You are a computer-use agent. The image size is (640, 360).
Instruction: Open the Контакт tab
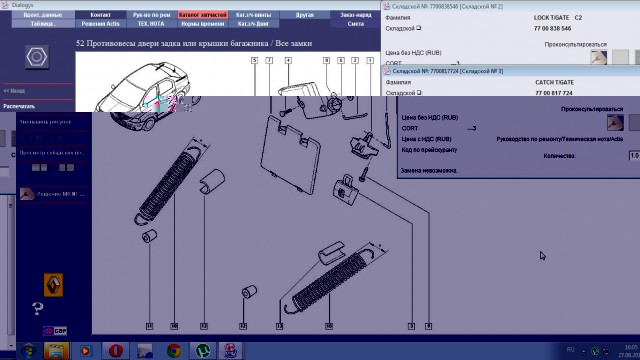pyautogui.click(x=100, y=15)
